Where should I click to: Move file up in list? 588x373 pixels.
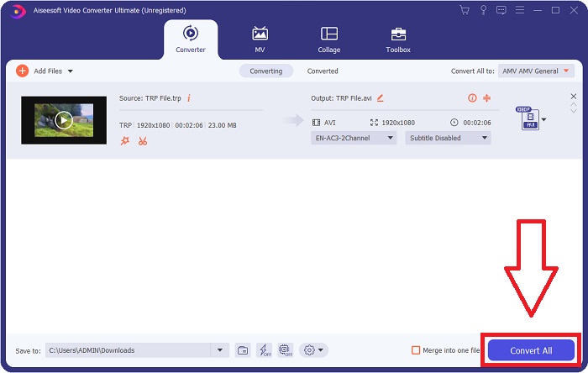coord(574,104)
